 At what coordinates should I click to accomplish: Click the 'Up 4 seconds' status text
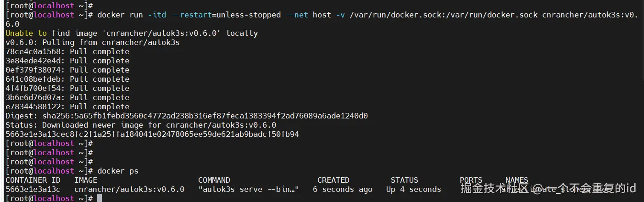[413, 189]
